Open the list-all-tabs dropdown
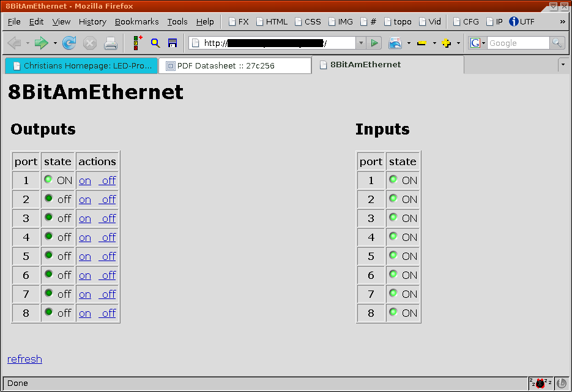 pos(562,64)
